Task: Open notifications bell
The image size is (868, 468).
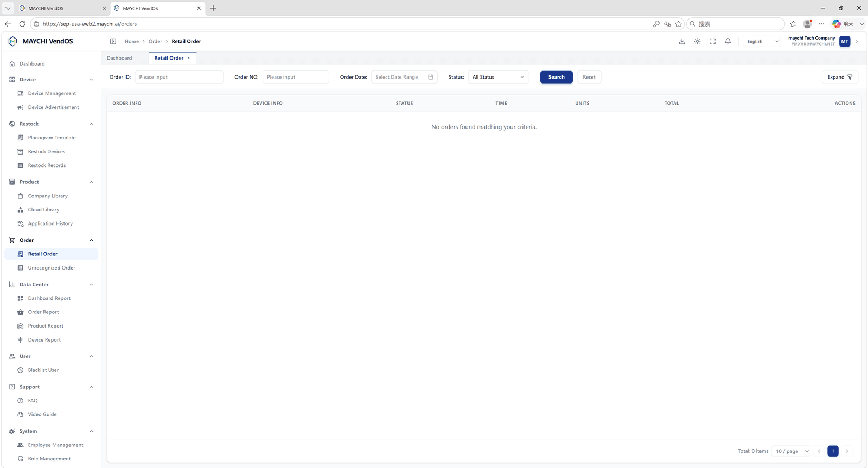Action: click(728, 41)
